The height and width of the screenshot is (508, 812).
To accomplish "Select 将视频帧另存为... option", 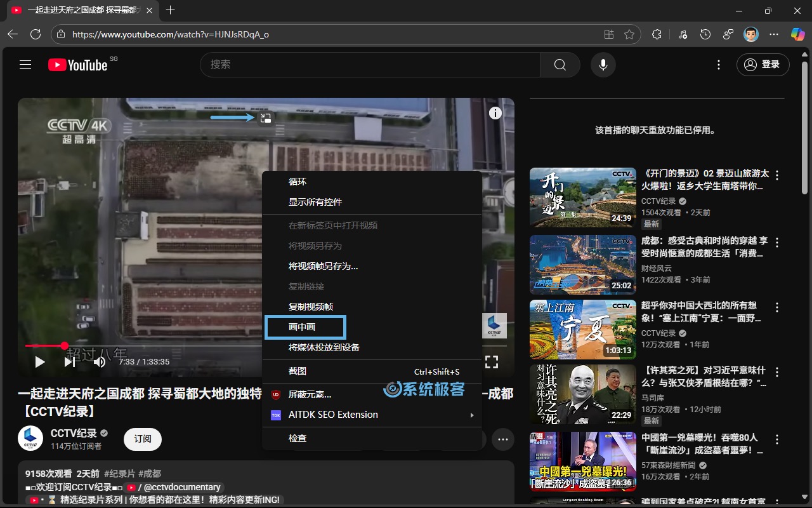I will (x=372, y=266).
